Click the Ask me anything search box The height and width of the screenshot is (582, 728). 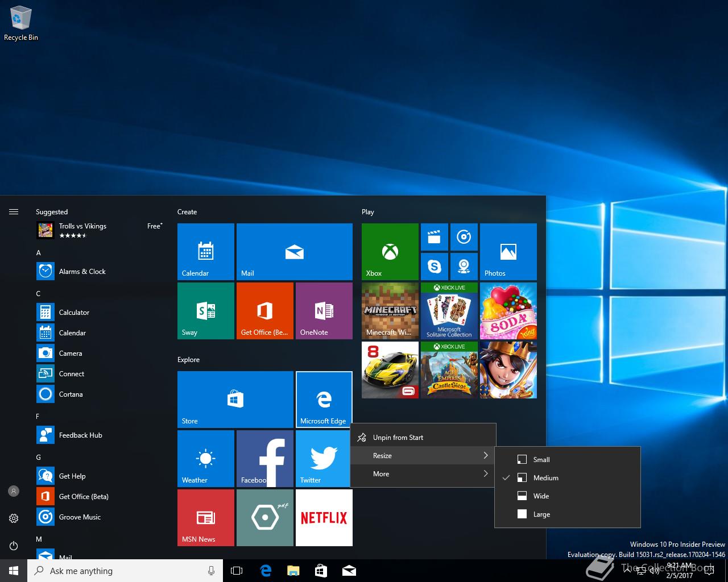pyautogui.click(x=125, y=571)
